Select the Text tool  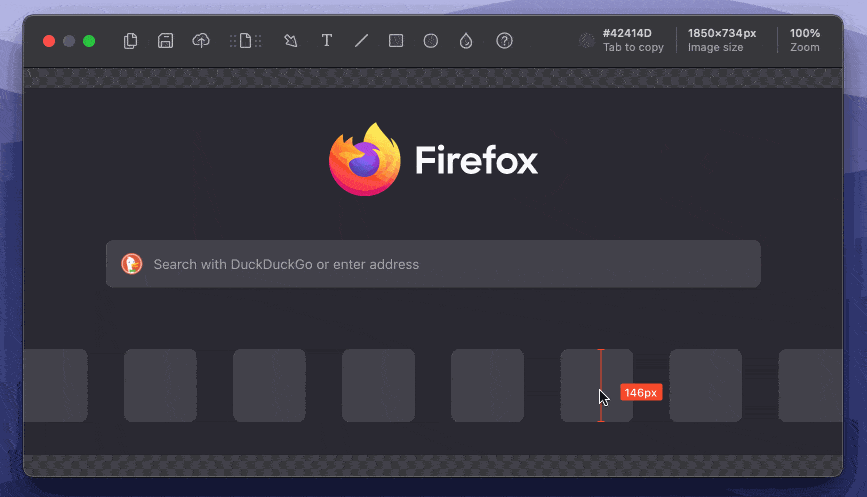pos(326,41)
